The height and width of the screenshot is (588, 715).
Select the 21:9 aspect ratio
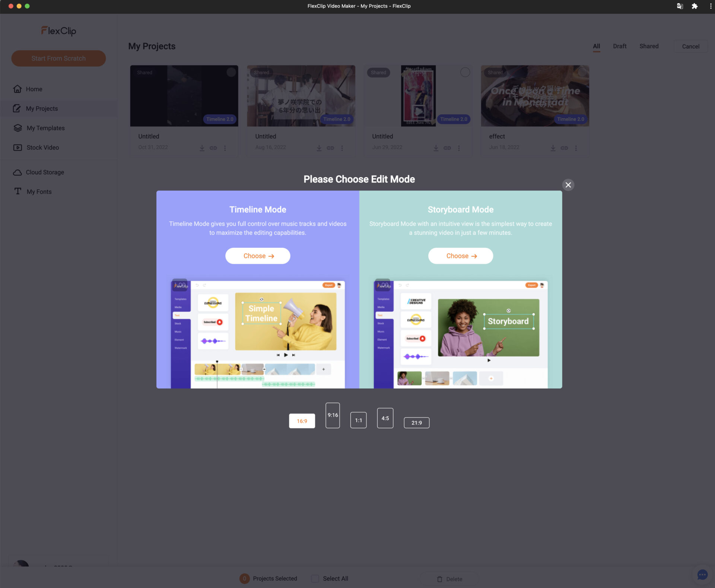click(416, 422)
